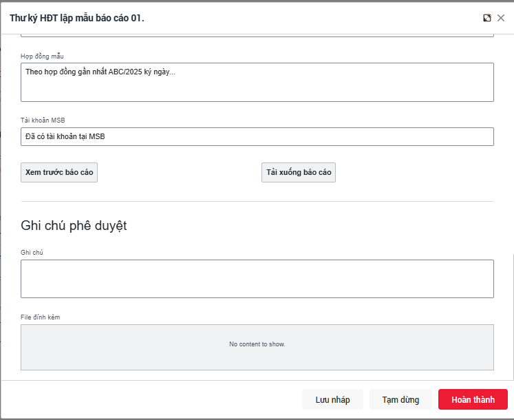Focus the Tài khoản MSB input field
Image resolution: width=514 pixels, height=420 pixels.
point(257,136)
